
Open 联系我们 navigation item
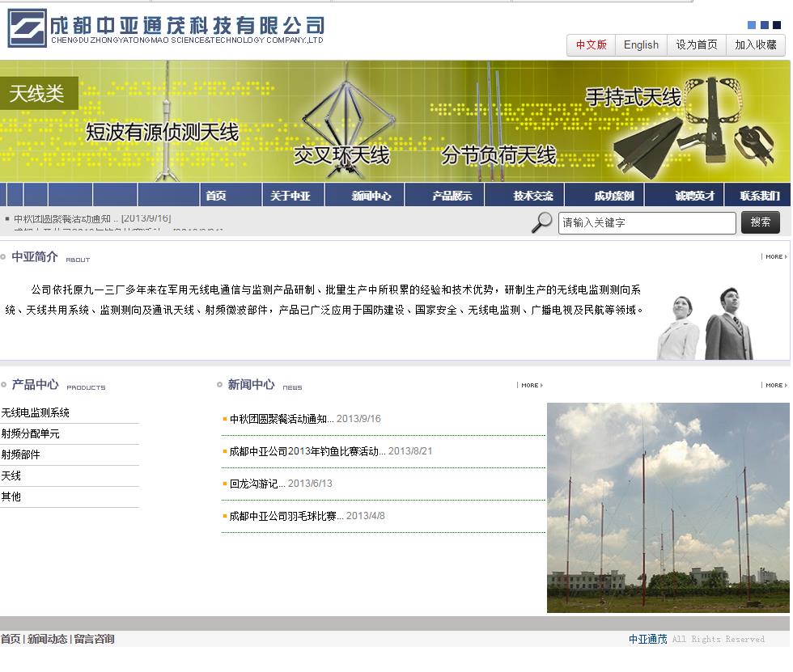(760, 196)
